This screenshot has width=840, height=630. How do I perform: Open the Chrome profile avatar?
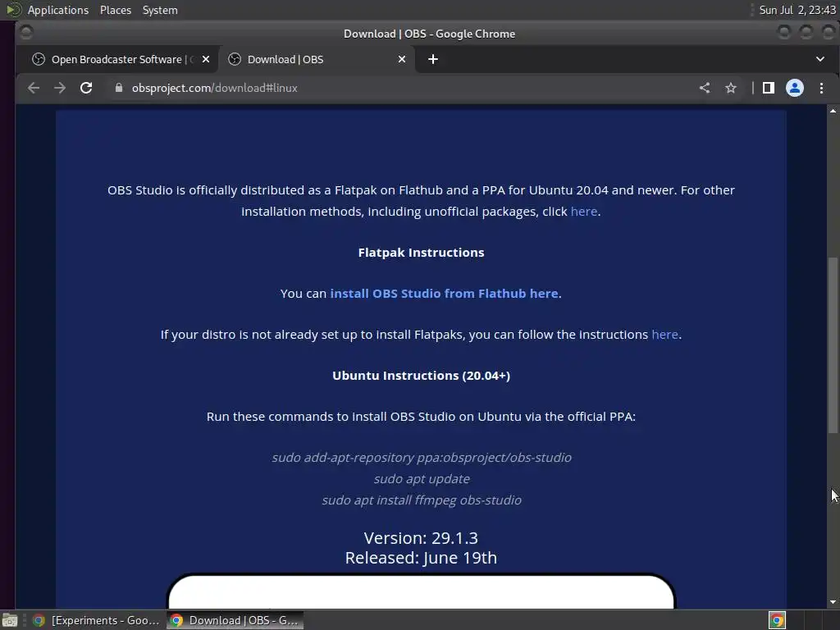pos(794,88)
